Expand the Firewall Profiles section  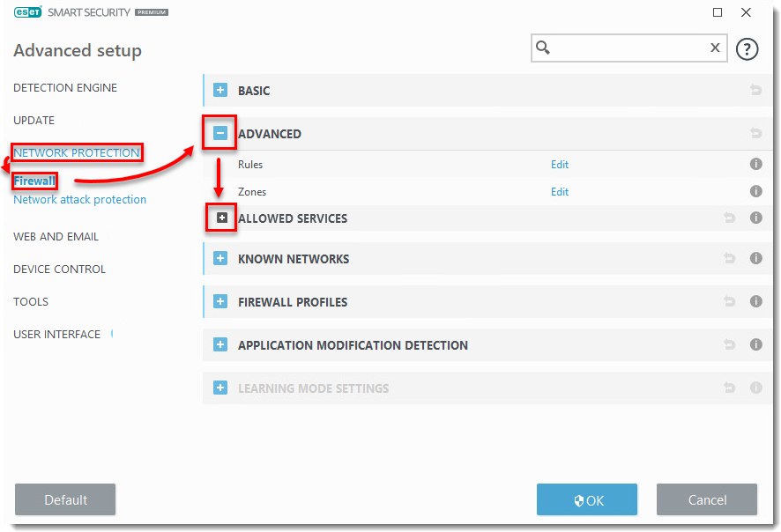click(x=220, y=302)
